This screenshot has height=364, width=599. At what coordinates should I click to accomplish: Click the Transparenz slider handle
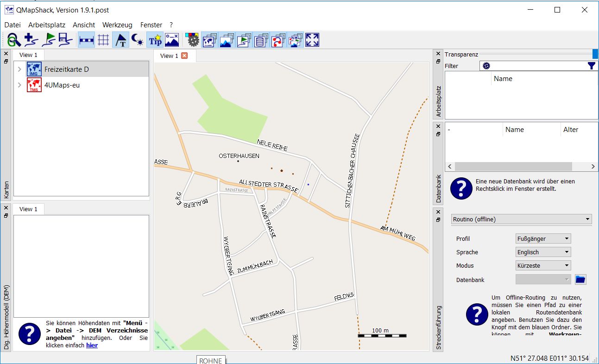[x=595, y=54]
